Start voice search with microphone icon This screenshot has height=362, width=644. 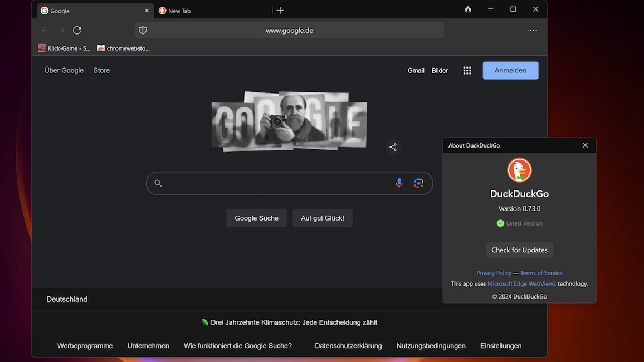coord(399,183)
